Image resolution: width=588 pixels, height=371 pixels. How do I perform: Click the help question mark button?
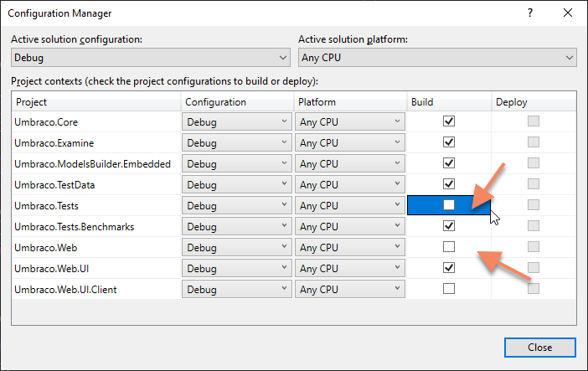tap(530, 13)
